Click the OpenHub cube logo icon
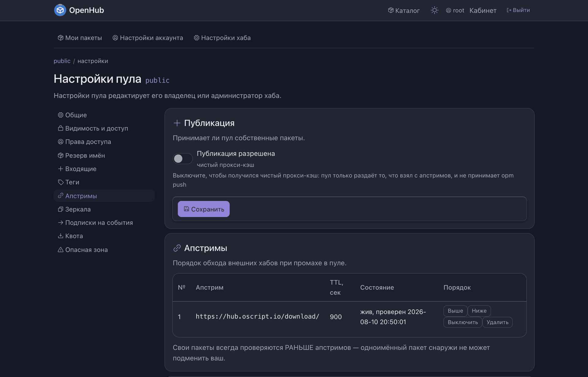The height and width of the screenshot is (377, 588). pyautogui.click(x=60, y=10)
